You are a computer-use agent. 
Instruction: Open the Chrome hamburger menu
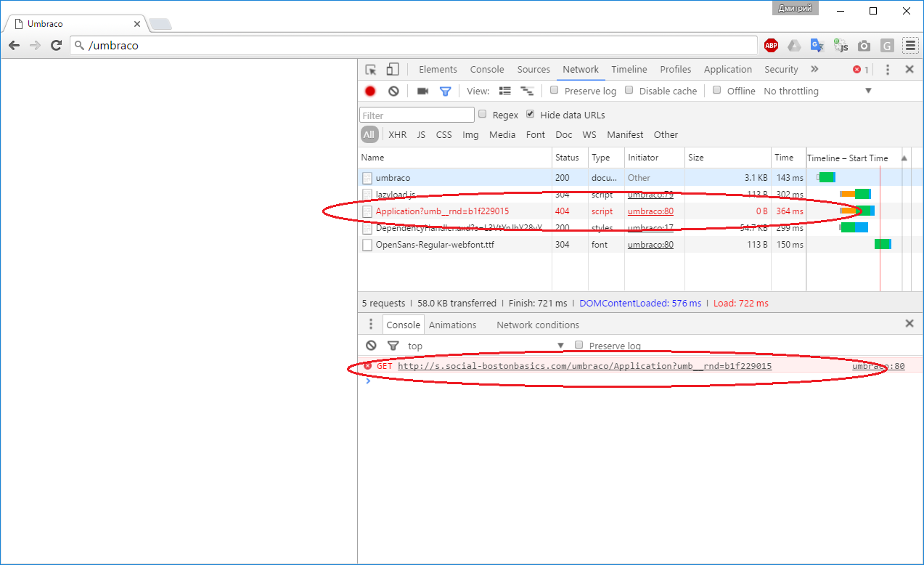coord(909,46)
